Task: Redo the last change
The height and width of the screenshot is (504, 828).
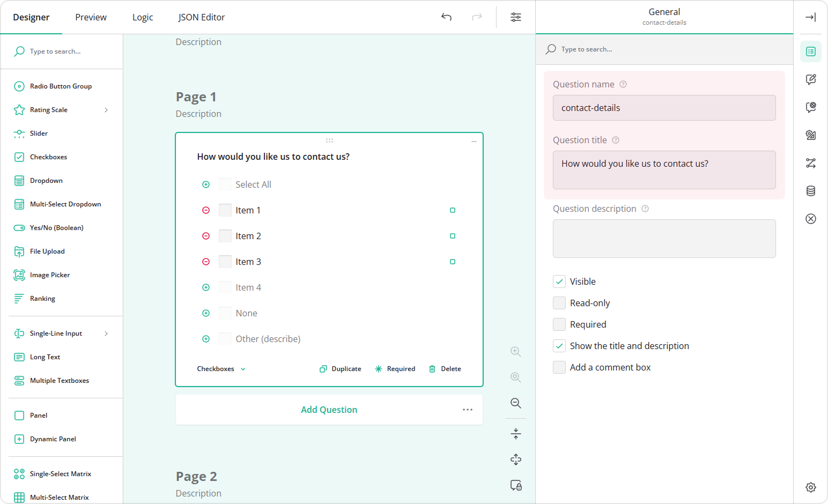Action: coord(477,17)
